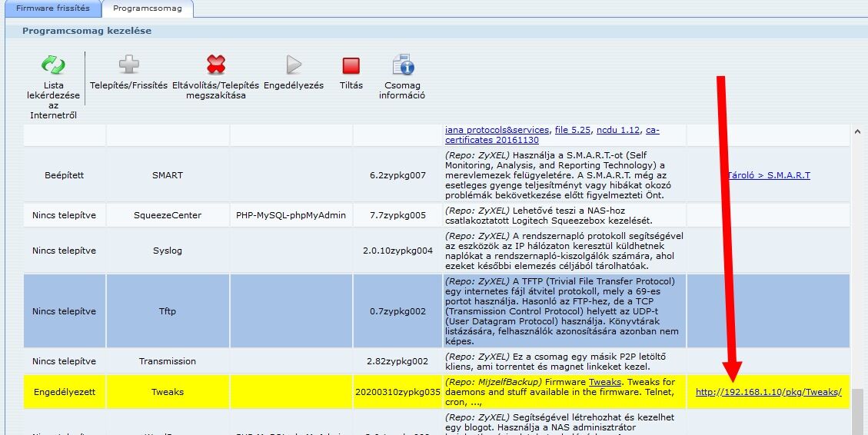Open the ncdu 1.12 link

point(618,130)
